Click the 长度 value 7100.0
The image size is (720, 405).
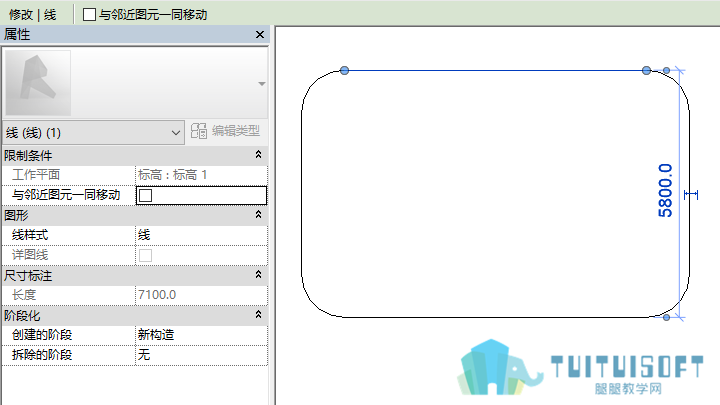pos(202,295)
